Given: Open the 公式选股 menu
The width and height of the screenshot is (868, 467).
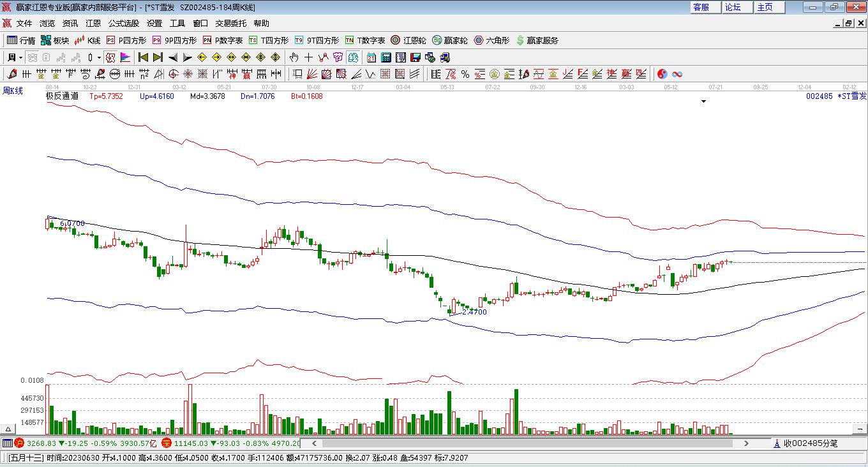Looking at the screenshot, I should tap(123, 24).
